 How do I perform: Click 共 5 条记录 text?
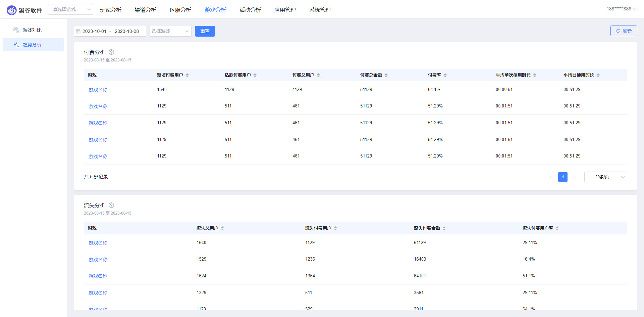[96, 177]
